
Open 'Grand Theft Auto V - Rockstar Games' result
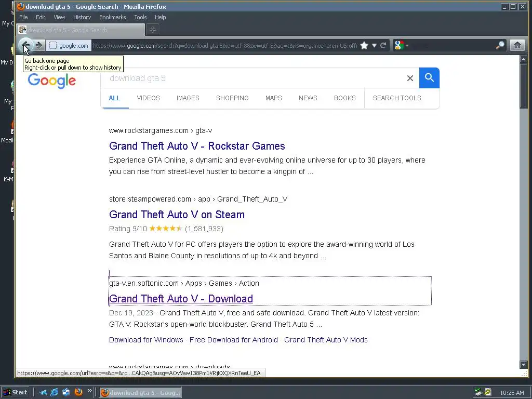[x=197, y=146]
